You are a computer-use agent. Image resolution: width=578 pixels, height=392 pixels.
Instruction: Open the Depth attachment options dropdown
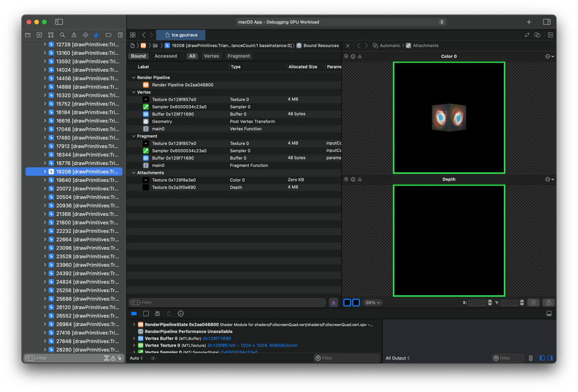pyautogui.click(x=550, y=179)
